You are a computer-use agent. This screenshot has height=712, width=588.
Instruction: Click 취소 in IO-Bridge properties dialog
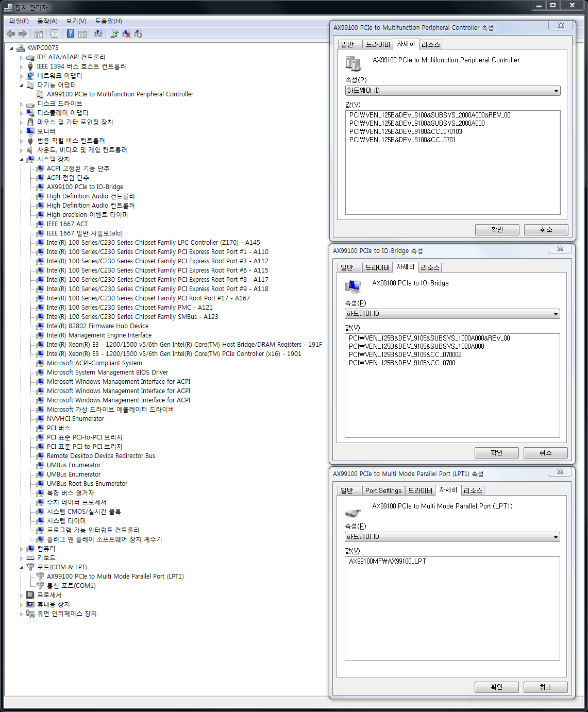(546, 453)
